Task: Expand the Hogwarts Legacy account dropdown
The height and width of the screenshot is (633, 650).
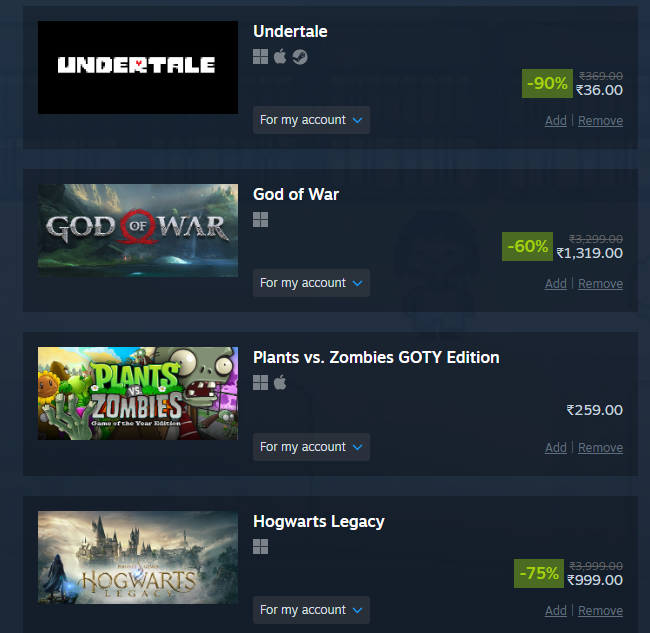Action: tap(311, 610)
